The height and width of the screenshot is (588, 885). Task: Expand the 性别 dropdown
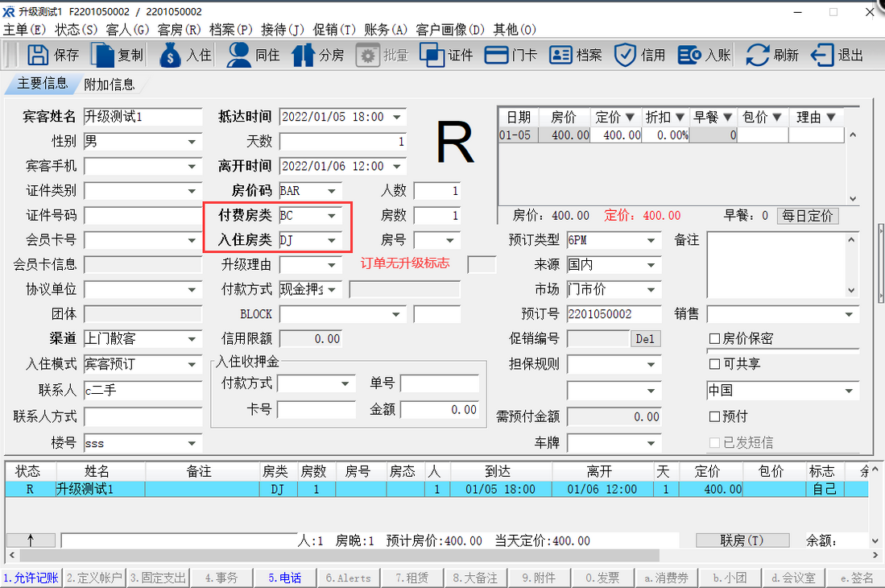pos(192,142)
